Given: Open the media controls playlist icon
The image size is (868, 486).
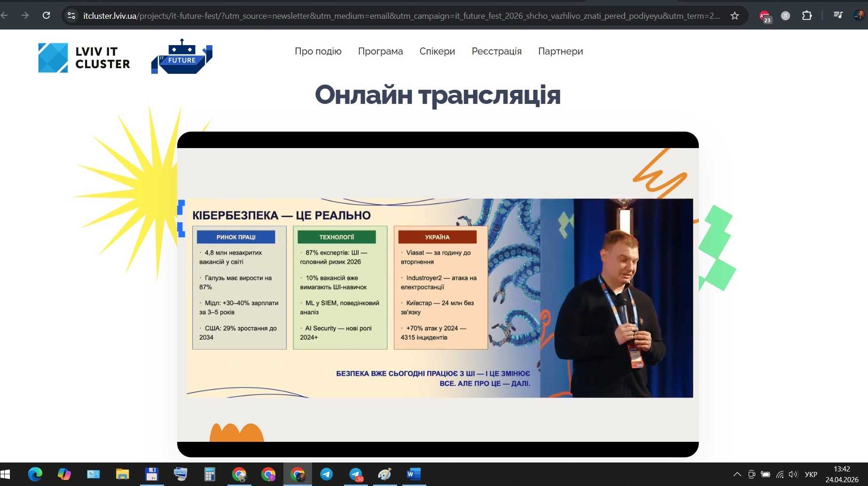Looking at the screenshot, I should pyautogui.click(x=838, y=16).
